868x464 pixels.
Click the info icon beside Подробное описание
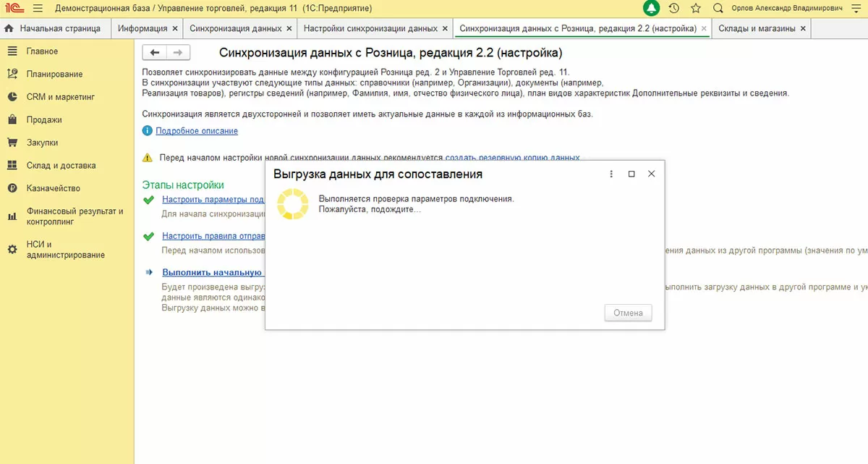coord(148,131)
